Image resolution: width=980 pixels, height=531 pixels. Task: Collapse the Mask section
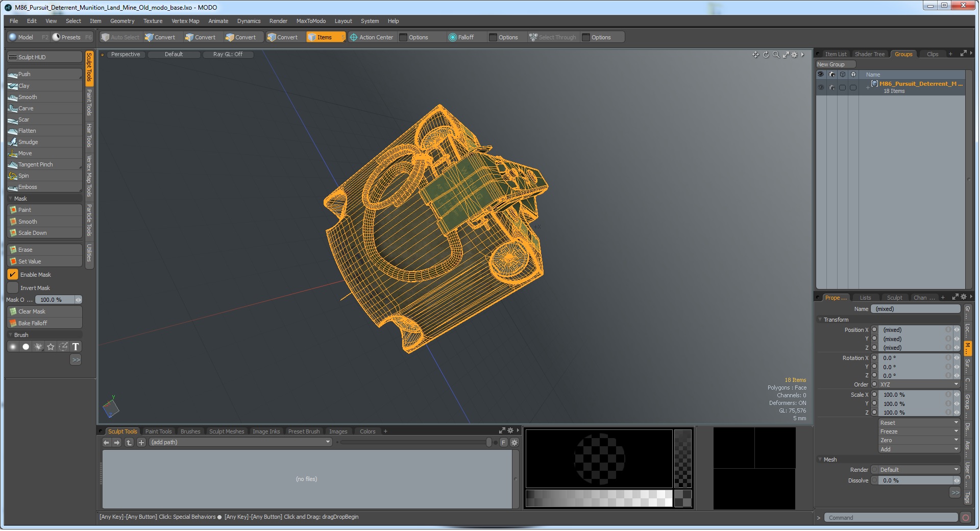(11, 199)
